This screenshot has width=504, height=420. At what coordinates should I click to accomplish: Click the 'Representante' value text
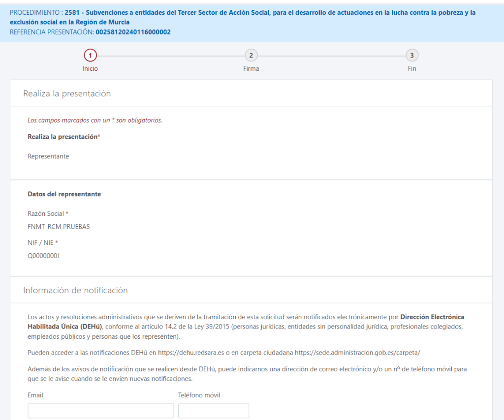click(x=48, y=156)
